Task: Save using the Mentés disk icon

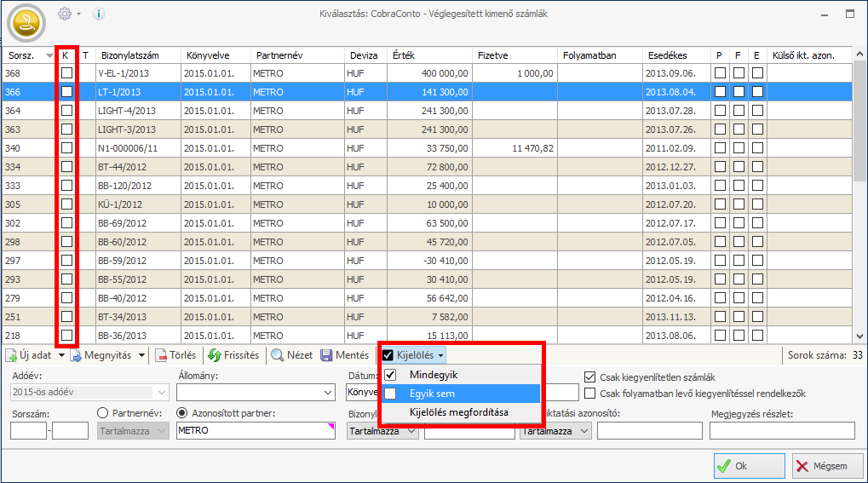Action: 326,355
